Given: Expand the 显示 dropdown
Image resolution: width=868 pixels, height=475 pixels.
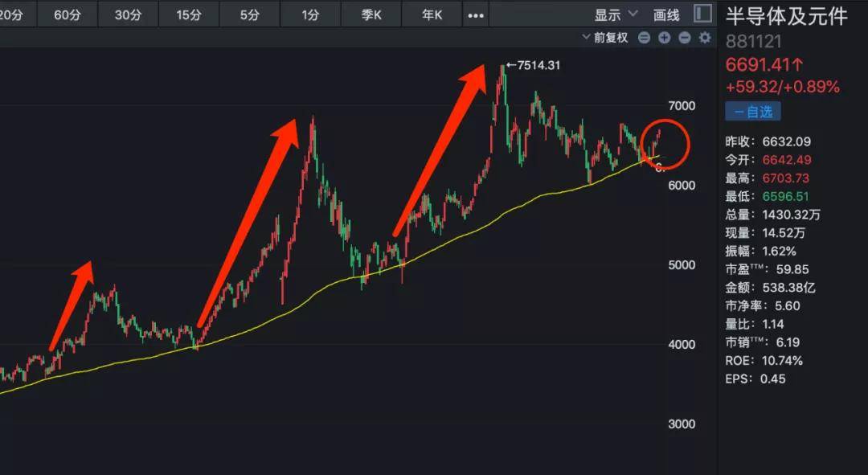Looking at the screenshot, I should pos(616,14).
